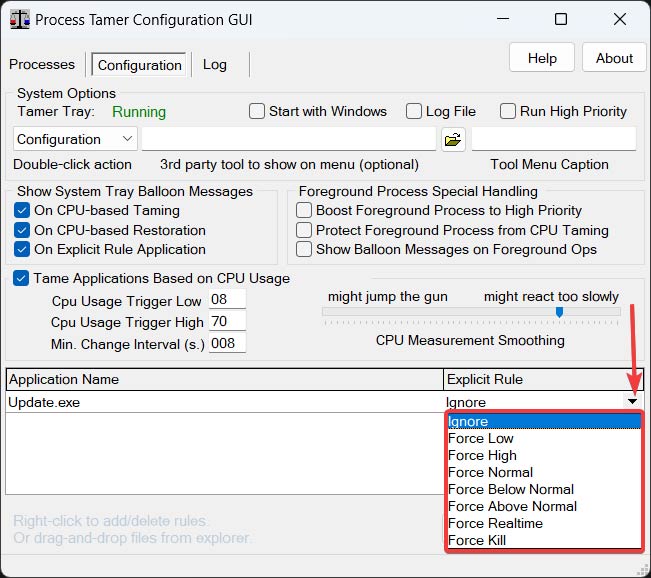Uncheck On CPU-based Taming balloon message

[x=23, y=210]
